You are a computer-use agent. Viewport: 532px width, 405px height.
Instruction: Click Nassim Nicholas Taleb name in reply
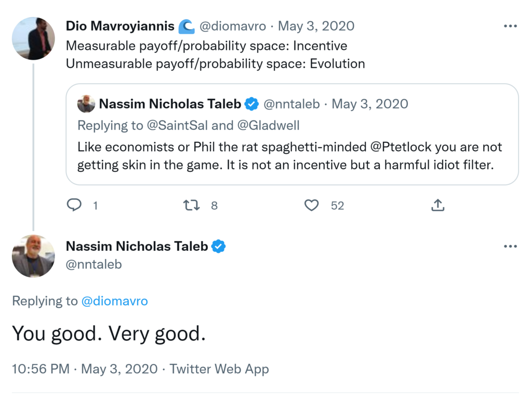(x=137, y=246)
